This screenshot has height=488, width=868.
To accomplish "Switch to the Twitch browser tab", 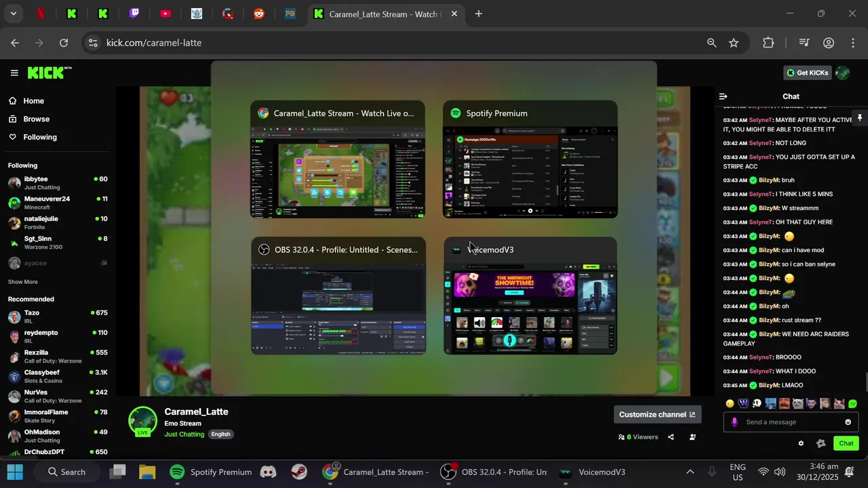I will click(134, 14).
